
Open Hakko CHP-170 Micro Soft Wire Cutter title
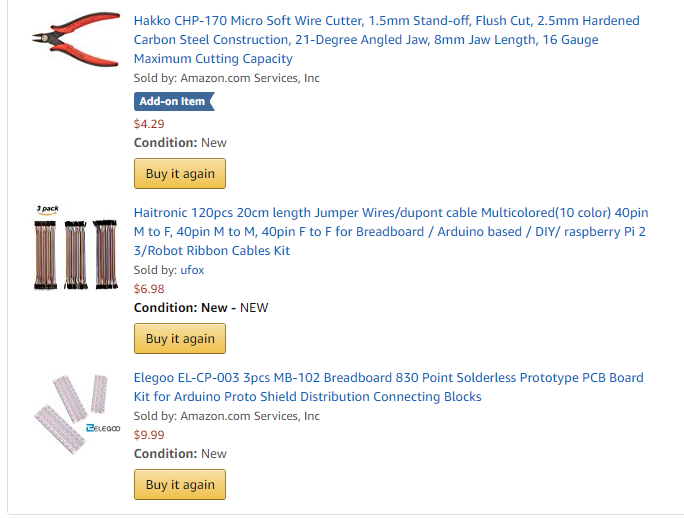point(386,39)
